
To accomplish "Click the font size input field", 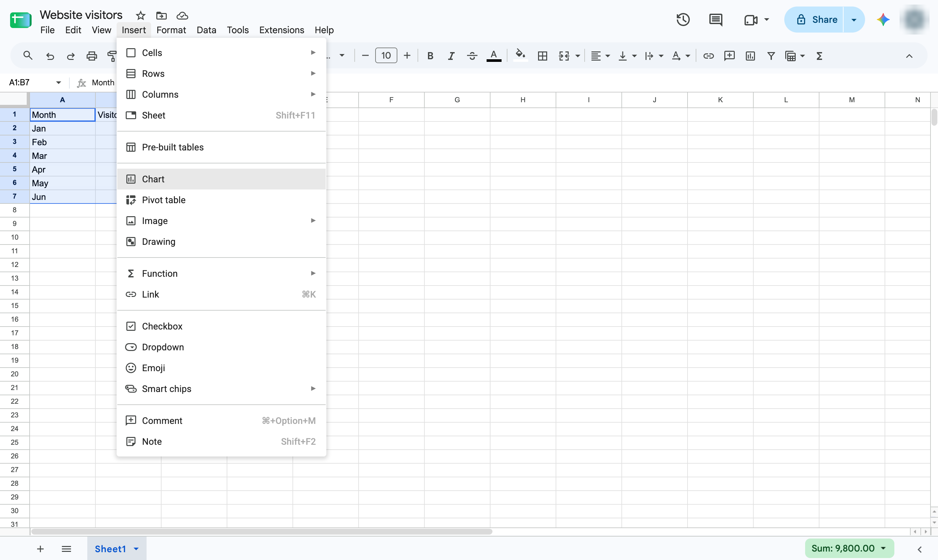I will pos(386,55).
